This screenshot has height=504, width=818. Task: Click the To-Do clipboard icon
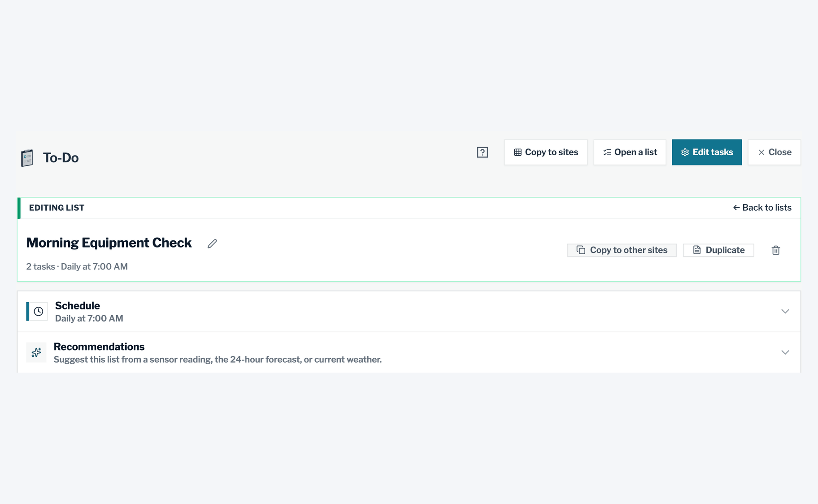pos(27,158)
